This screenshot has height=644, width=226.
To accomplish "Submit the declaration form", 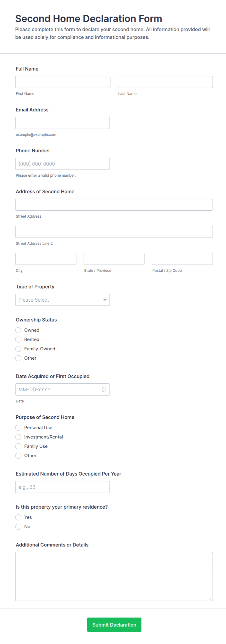I will click(x=114, y=625).
